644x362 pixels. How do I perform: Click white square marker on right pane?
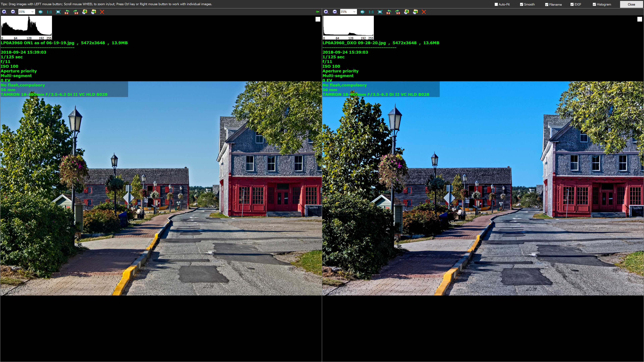point(639,19)
